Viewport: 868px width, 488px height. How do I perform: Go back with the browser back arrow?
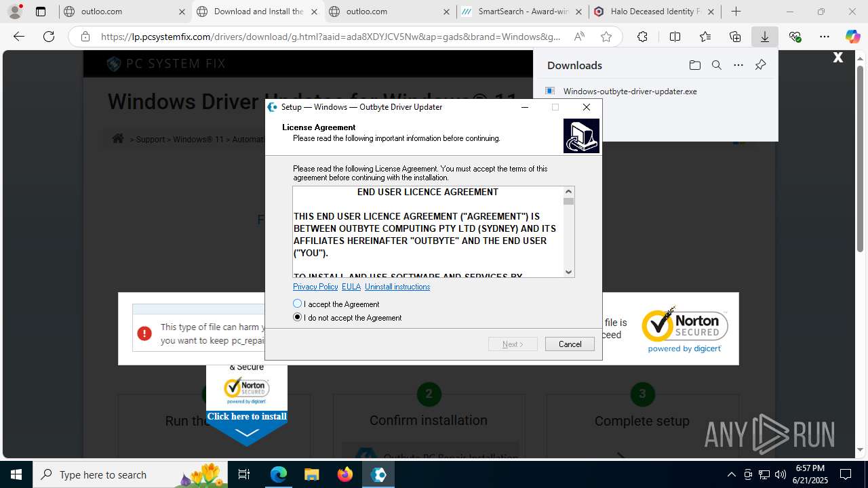click(x=19, y=37)
